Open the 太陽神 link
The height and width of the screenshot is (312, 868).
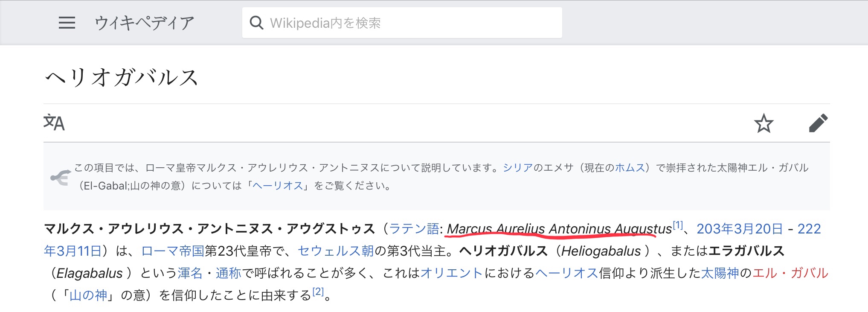pyautogui.click(x=720, y=273)
